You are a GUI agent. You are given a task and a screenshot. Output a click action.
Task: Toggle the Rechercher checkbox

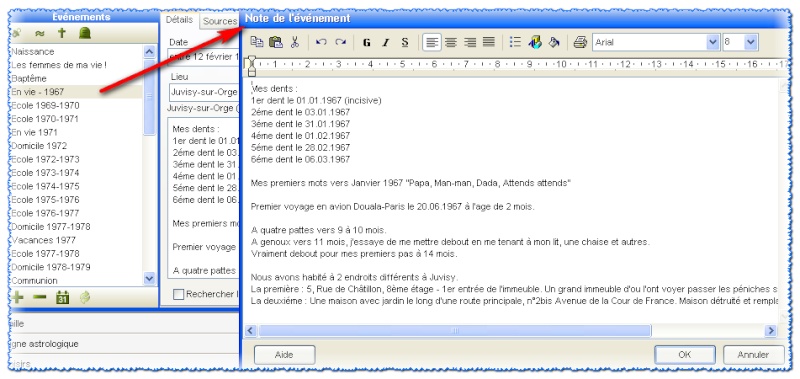[178, 294]
